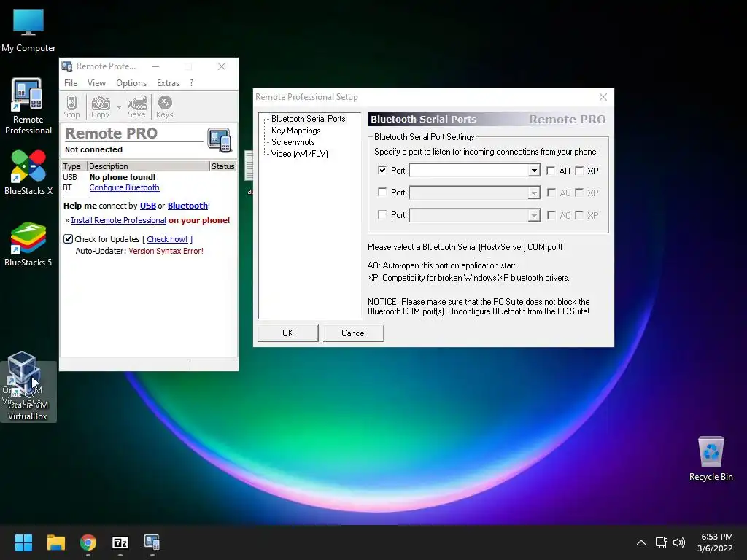The width and height of the screenshot is (747, 560).
Task: Open Remote Professional desktop shortcut
Action: point(28,106)
